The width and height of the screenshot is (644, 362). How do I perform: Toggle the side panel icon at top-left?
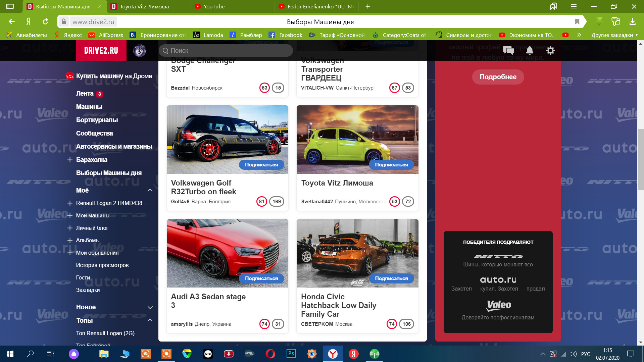[10, 6]
